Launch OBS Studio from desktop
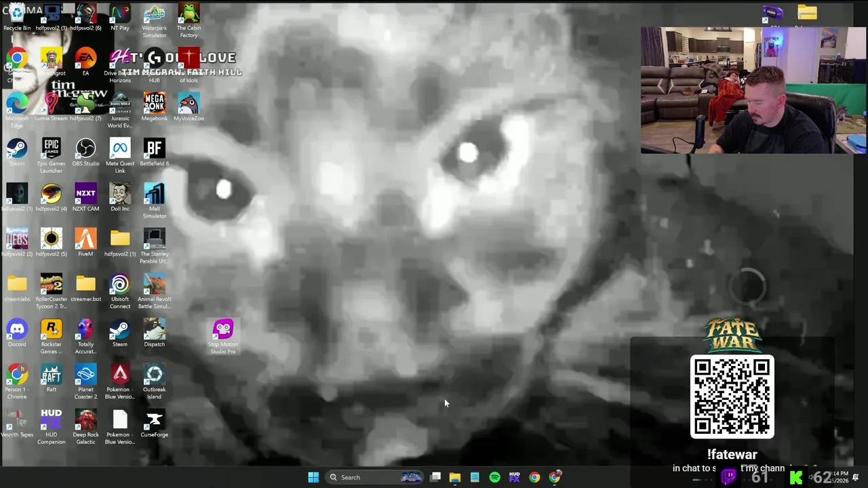This screenshot has height=488, width=868. tap(85, 153)
